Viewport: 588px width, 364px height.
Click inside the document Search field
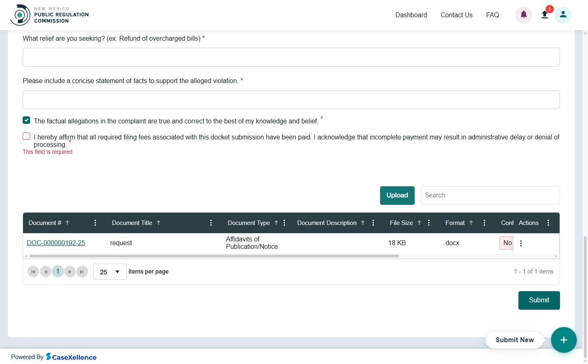point(490,195)
